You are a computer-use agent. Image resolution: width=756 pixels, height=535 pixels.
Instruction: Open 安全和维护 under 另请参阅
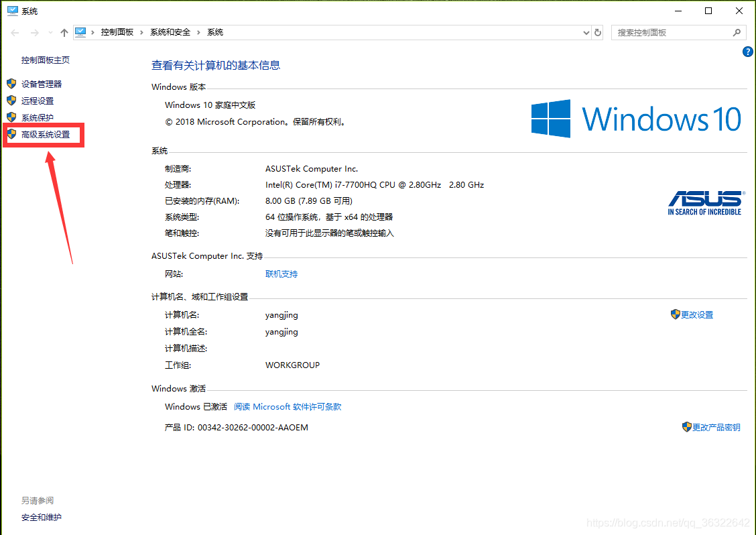pyautogui.click(x=42, y=517)
